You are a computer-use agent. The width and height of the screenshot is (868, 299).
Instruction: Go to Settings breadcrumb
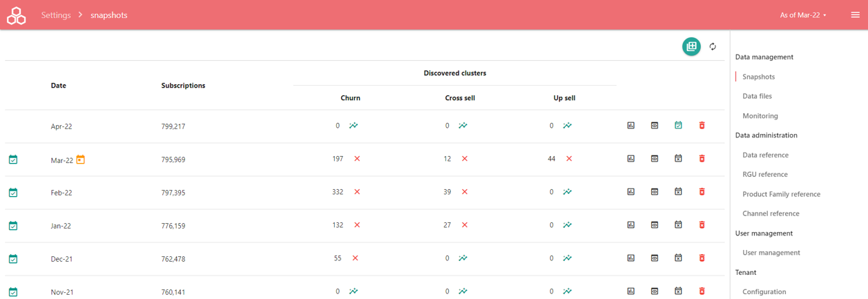[x=56, y=15]
